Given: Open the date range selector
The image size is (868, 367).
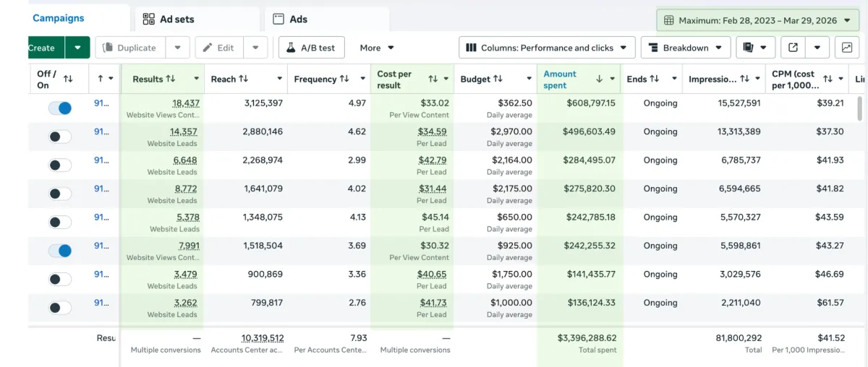Looking at the screenshot, I should click(x=757, y=20).
